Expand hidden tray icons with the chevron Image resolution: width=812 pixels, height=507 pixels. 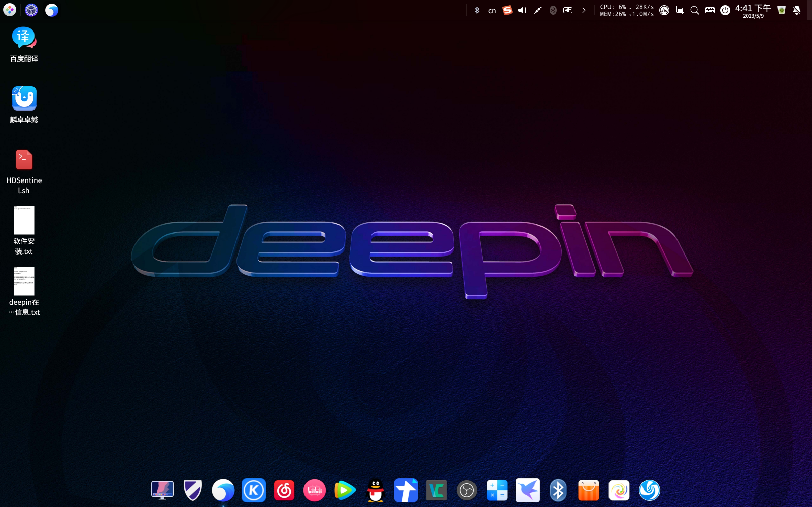coord(584,10)
